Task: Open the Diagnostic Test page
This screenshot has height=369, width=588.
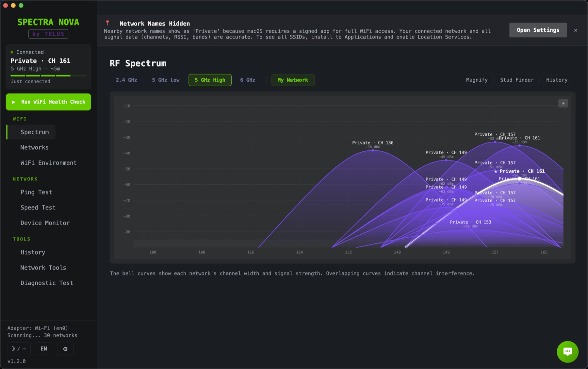Action: 47,283
